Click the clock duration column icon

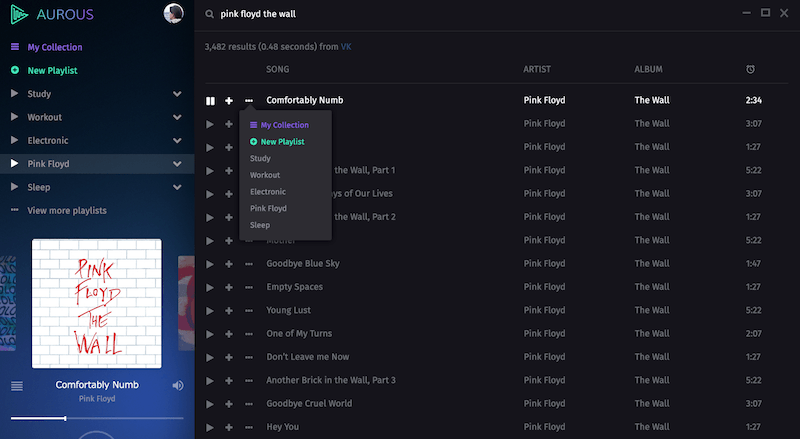point(750,69)
